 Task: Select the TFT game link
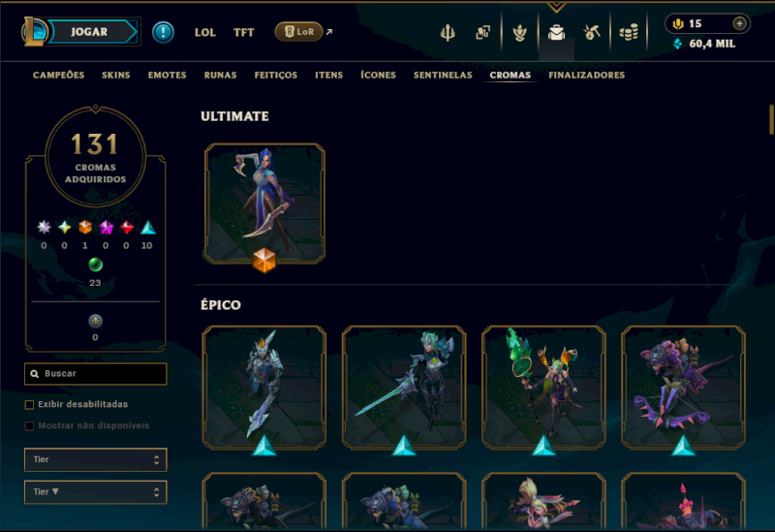tap(244, 32)
